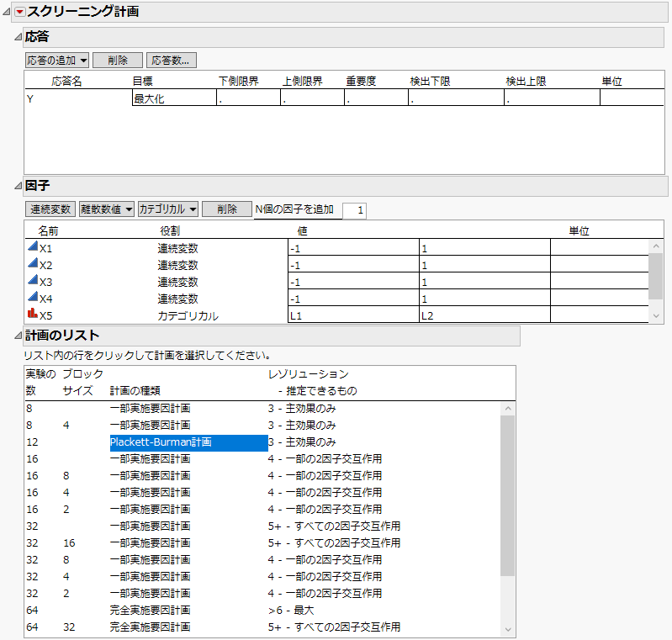
Task: Click the 役割 column header in factors
Action: (170, 230)
